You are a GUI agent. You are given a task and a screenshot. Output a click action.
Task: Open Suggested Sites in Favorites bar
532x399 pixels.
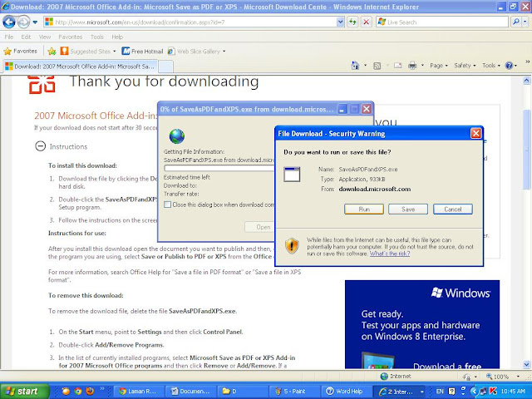click(87, 52)
